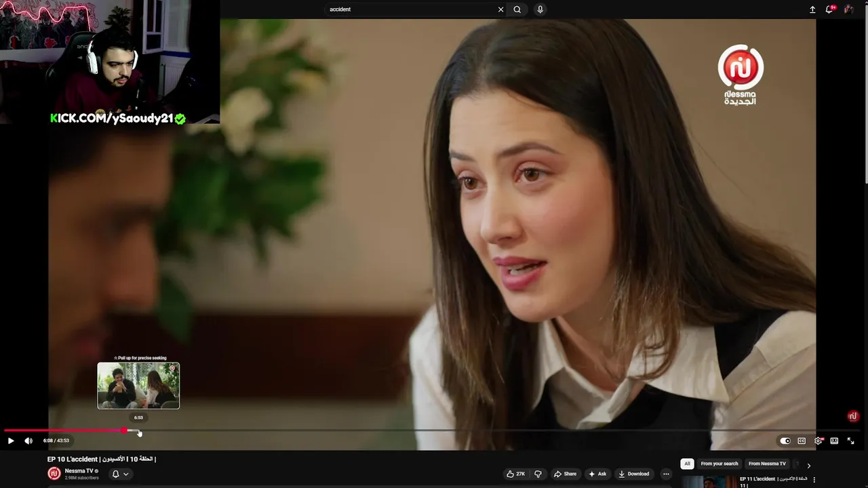Image resolution: width=868 pixels, height=488 pixels.
Task: Show more filter chips with the right arrow
Action: 808,465
